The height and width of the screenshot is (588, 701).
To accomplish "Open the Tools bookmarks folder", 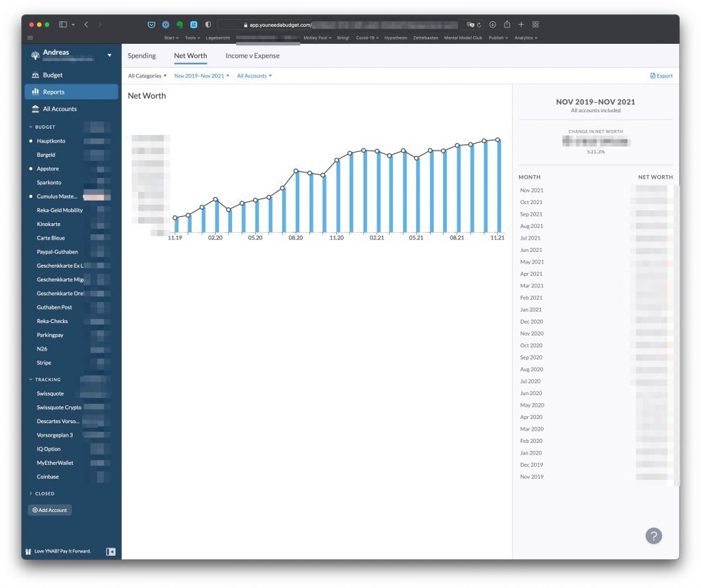I will 192,38.
